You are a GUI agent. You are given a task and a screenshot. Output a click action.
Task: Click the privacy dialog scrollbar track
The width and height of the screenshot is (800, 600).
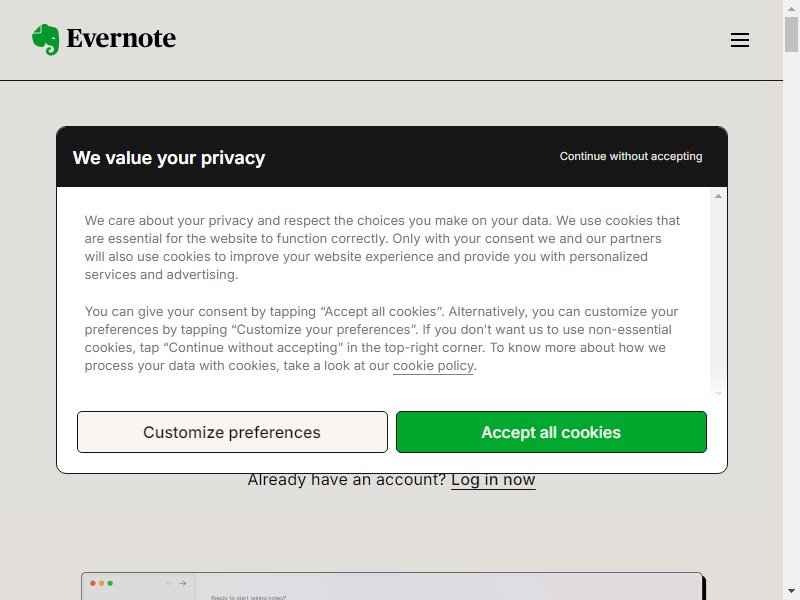point(718,295)
